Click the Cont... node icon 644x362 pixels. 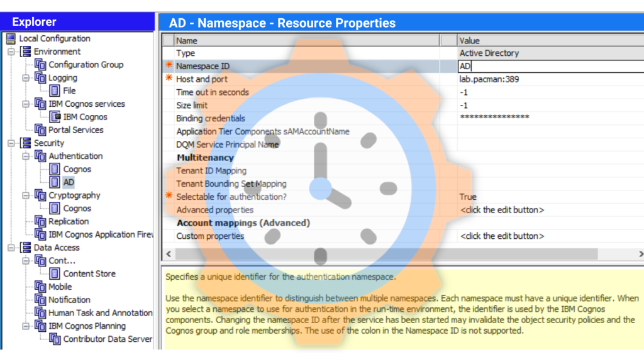(40, 261)
